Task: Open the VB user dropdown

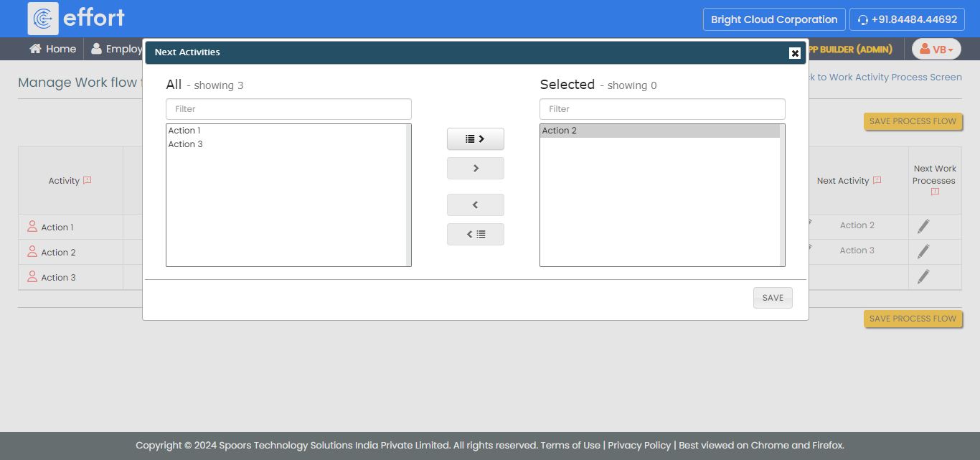Action: coord(936,50)
